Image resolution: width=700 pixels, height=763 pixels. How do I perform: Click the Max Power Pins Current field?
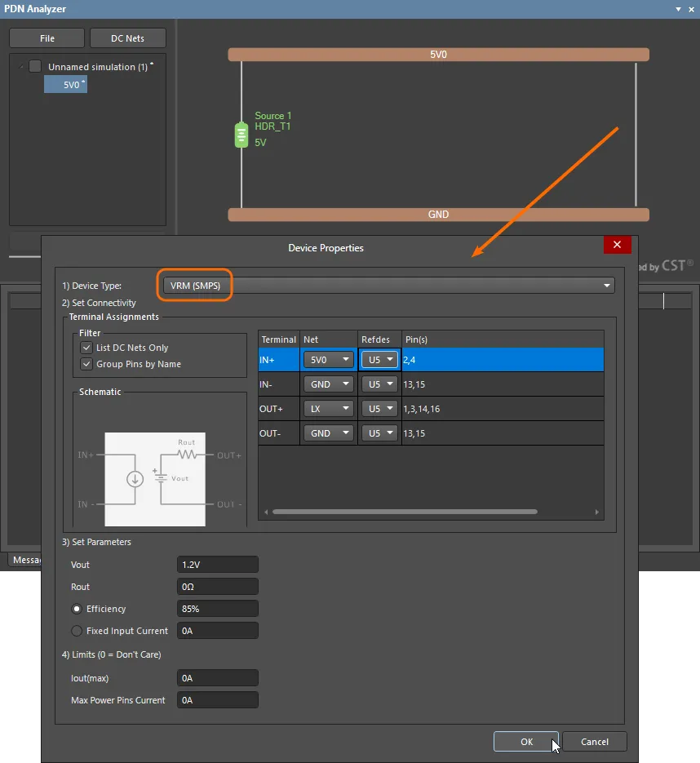coord(218,700)
